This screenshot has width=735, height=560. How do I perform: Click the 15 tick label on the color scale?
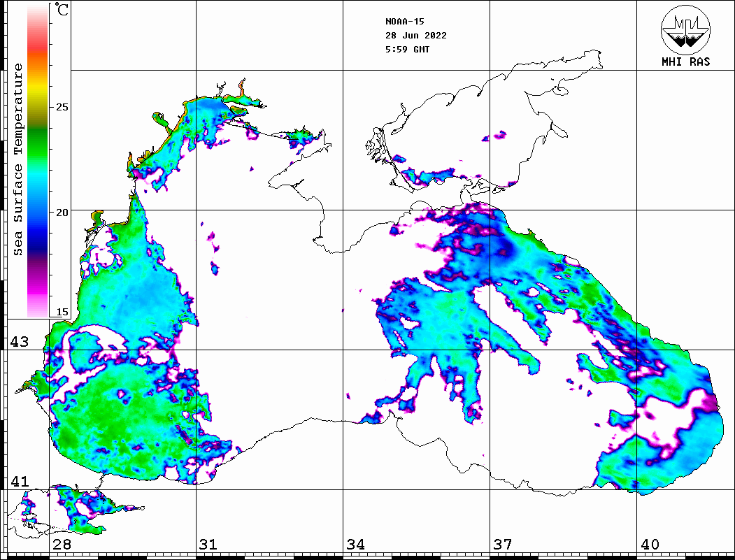point(62,312)
